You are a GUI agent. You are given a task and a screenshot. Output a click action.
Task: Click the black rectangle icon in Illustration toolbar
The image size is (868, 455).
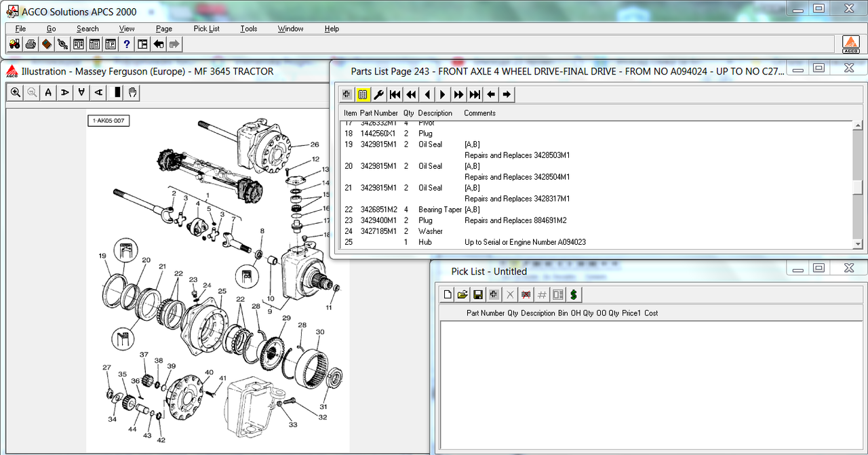117,93
